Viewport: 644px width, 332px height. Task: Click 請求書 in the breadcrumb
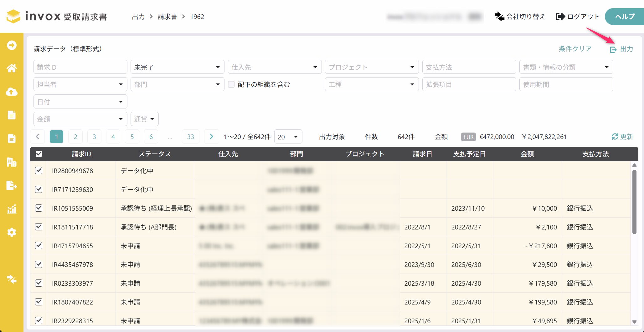(167, 17)
